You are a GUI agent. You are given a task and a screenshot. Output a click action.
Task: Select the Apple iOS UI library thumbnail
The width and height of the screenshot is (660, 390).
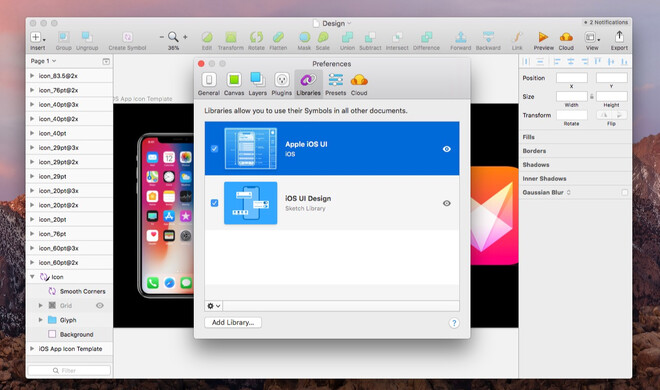[x=250, y=149]
